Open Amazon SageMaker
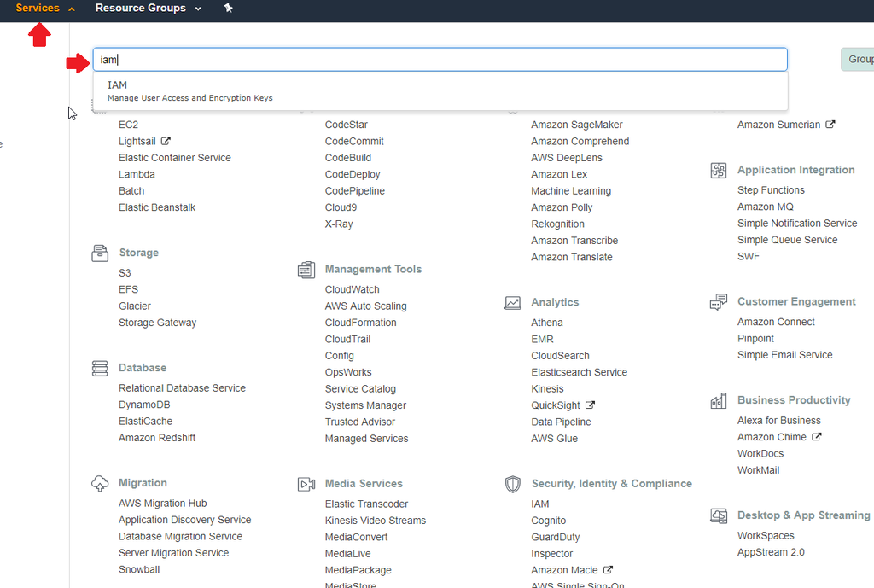The height and width of the screenshot is (588, 874). (x=576, y=125)
